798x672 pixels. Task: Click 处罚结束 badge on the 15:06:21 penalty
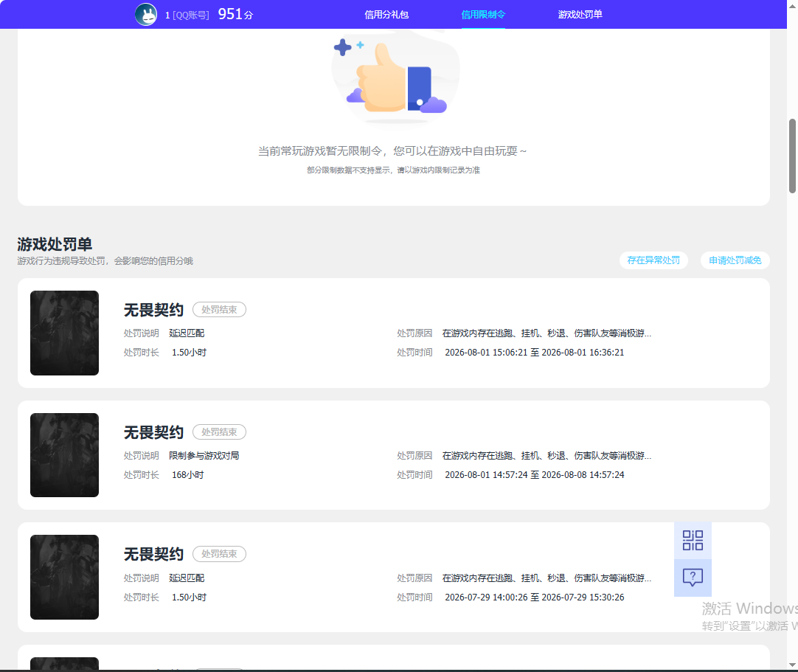pos(219,310)
